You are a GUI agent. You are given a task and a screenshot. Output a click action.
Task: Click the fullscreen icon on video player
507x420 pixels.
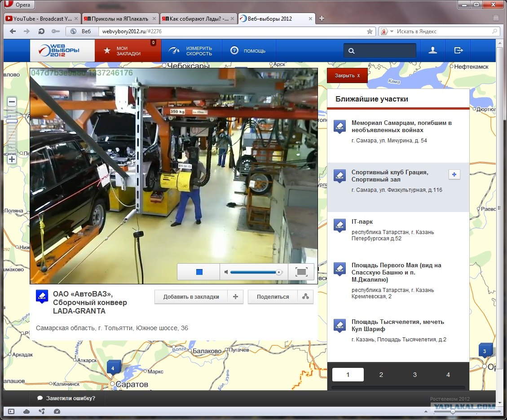[x=301, y=272]
